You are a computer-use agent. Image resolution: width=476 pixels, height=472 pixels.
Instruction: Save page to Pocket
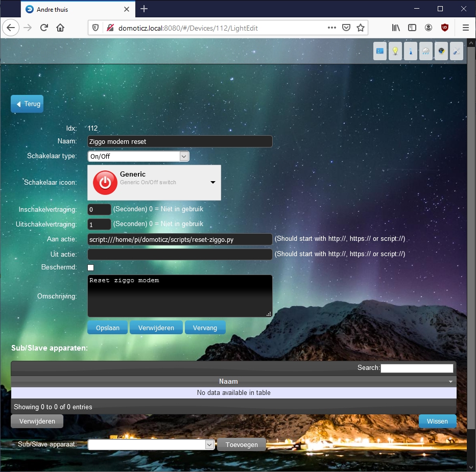pos(346,28)
